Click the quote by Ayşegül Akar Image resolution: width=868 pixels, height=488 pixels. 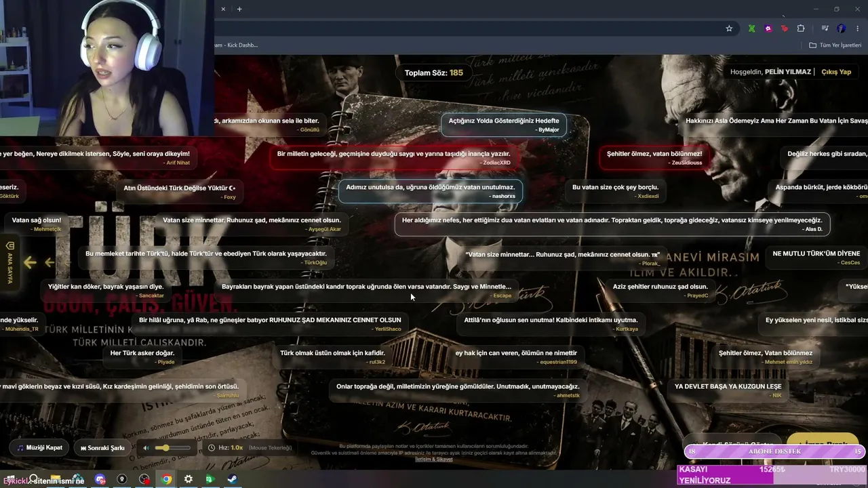[252, 224]
